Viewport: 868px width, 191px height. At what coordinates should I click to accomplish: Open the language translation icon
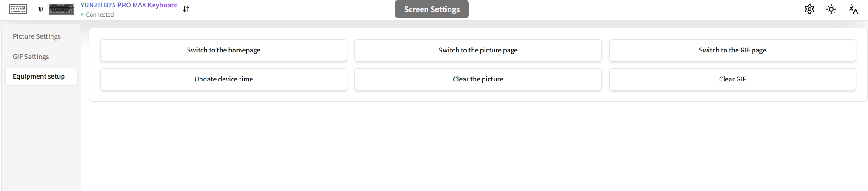[853, 9]
